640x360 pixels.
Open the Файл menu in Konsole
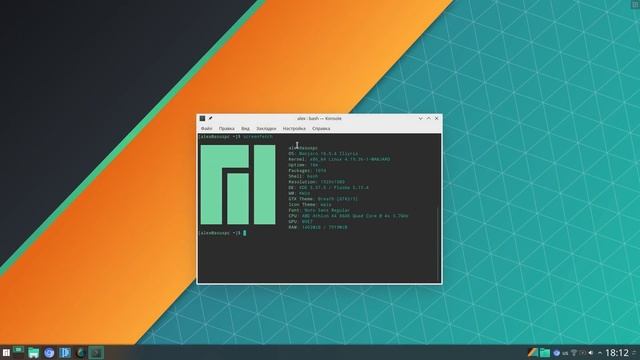(x=207, y=129)
